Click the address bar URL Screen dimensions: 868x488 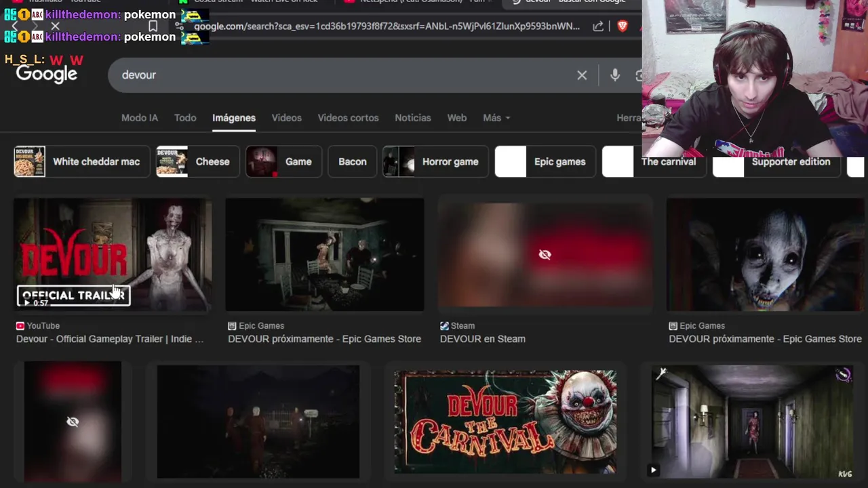(387, 26)
